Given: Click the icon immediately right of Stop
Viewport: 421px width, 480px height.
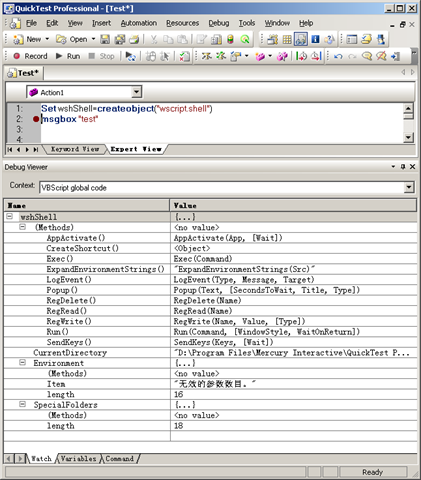Looking at the screenshot, I should [x=130, y=56].
